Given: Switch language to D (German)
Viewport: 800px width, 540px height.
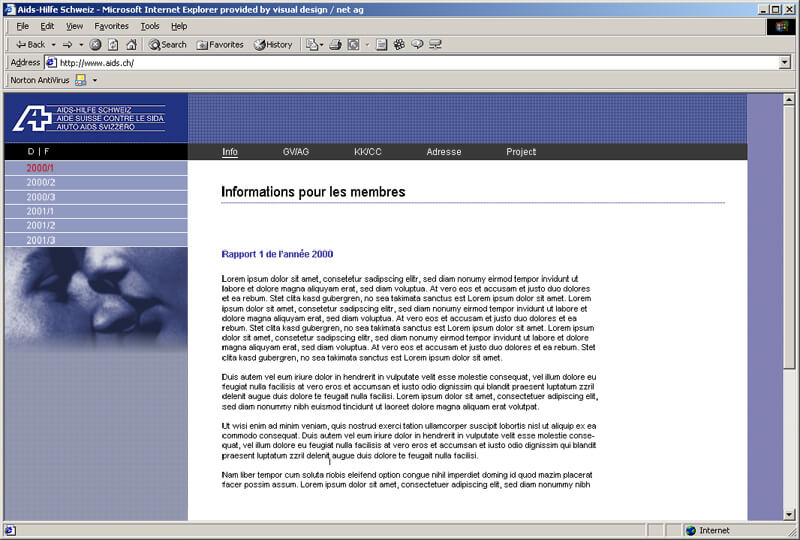Looking at the screenshot, I should point(31,152).
